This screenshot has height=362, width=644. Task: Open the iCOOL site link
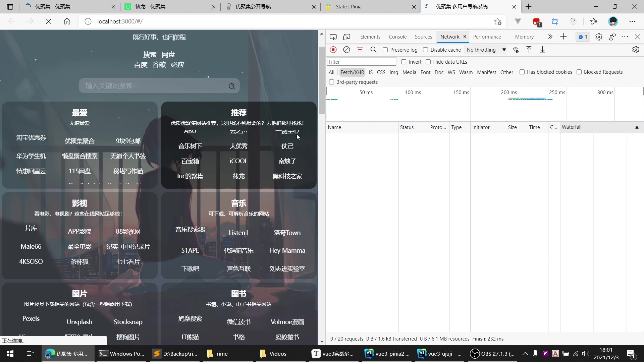pos(238,161)
